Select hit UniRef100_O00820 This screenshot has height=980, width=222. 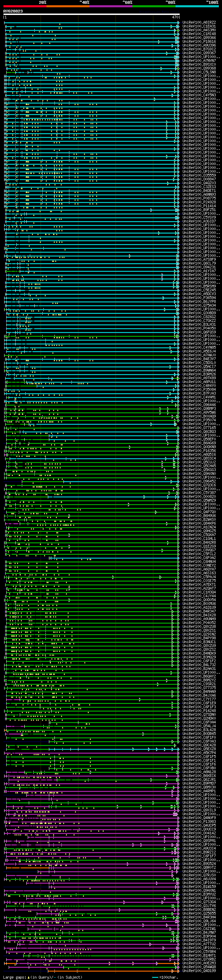coord(199,496)
